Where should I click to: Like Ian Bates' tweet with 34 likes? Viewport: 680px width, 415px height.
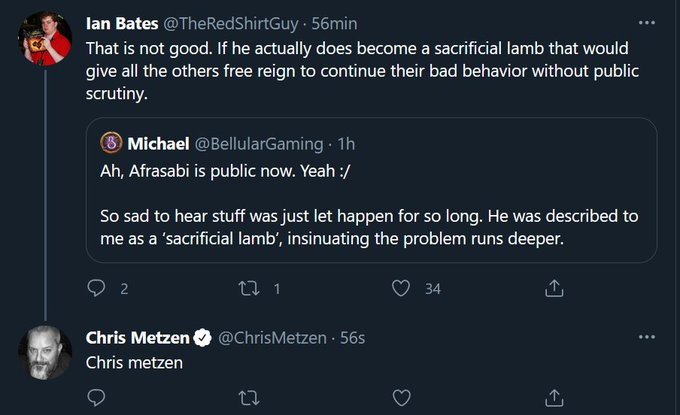pos(402,288)
